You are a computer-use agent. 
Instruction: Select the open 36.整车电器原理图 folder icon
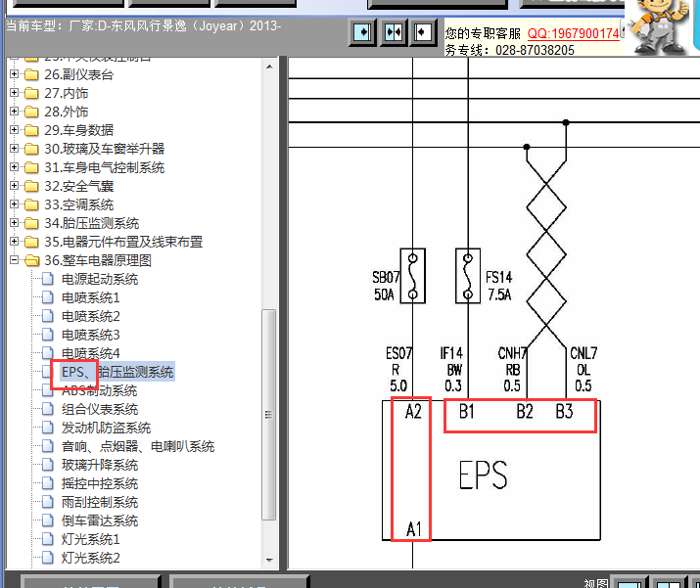pyautogui.click(x=31, y=260)
